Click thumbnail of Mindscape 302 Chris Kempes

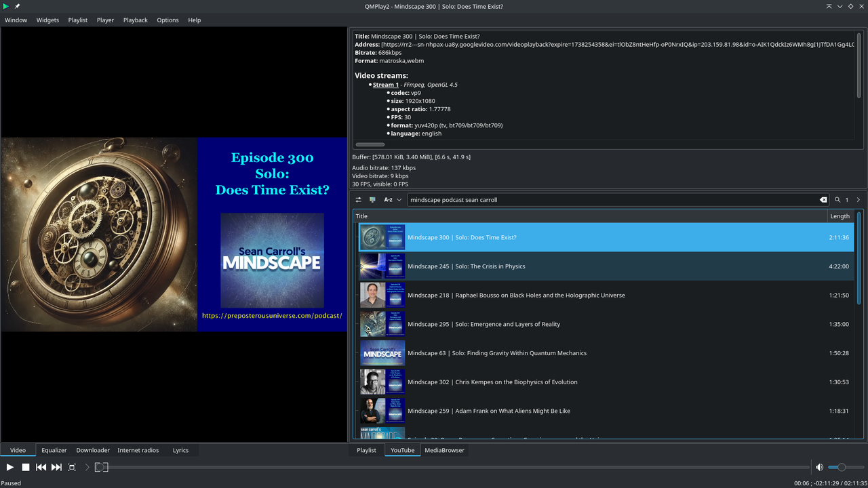point(382,382)
